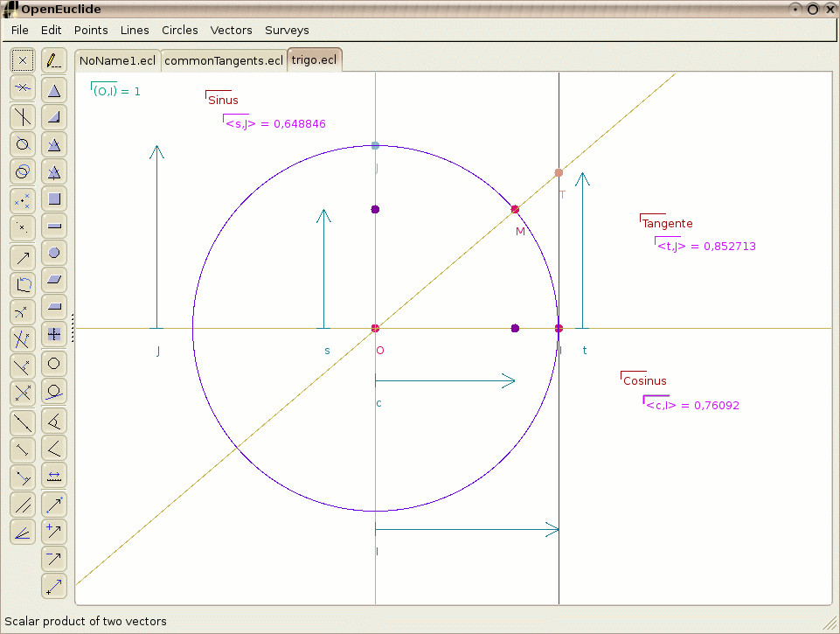The image size is (840, 634).
Task: Select the grid cross square tool
Action: (x=54, y=334)
